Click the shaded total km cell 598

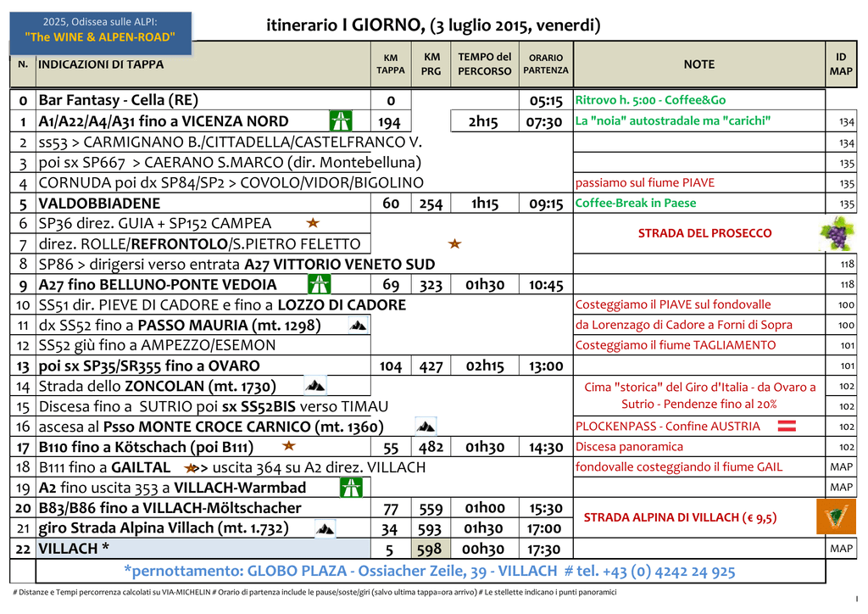click(x=431, y=549)
